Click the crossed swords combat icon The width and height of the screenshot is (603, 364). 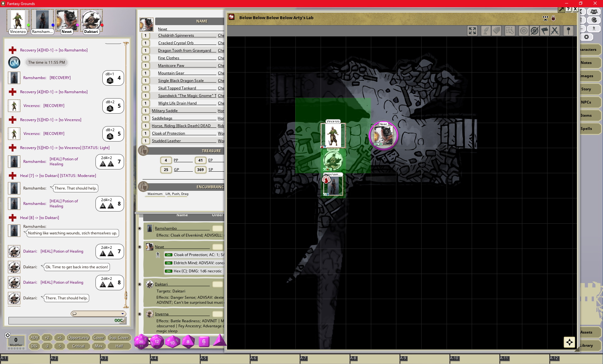pos(555,31)
